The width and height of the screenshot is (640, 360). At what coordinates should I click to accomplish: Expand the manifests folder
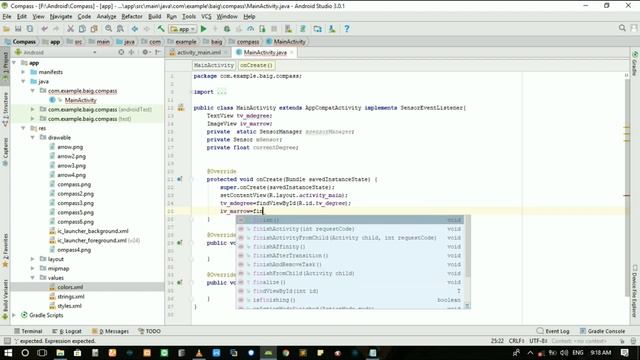[23, 72]
